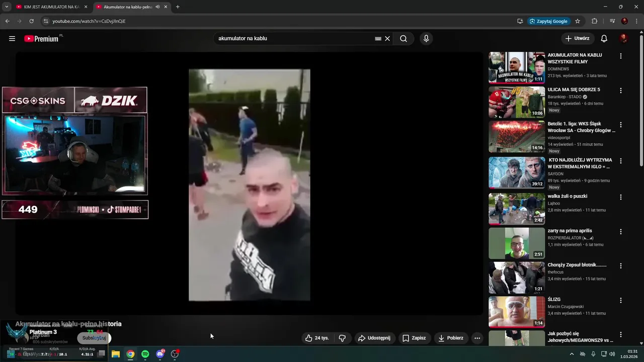644x362 pixels.
Task: Open options for walka żuli o puszki
Action: tap(620, 197)
